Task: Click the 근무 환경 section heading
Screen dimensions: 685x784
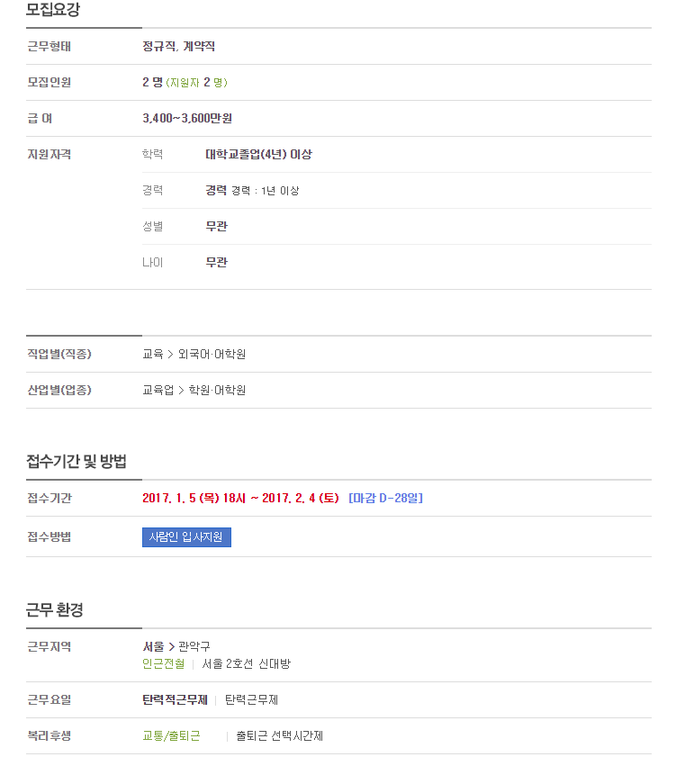Action: click(55, 609)
